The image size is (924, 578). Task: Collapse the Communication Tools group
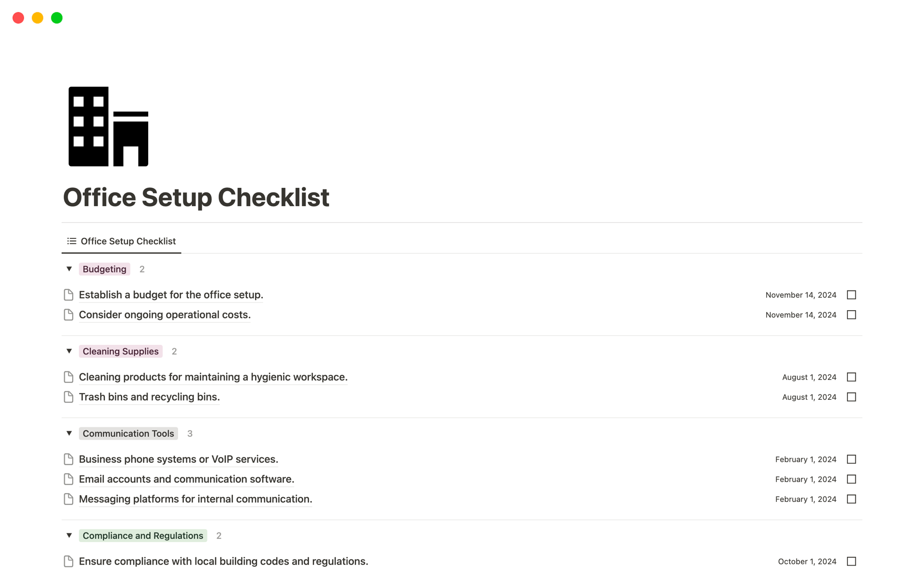(69, 433)
